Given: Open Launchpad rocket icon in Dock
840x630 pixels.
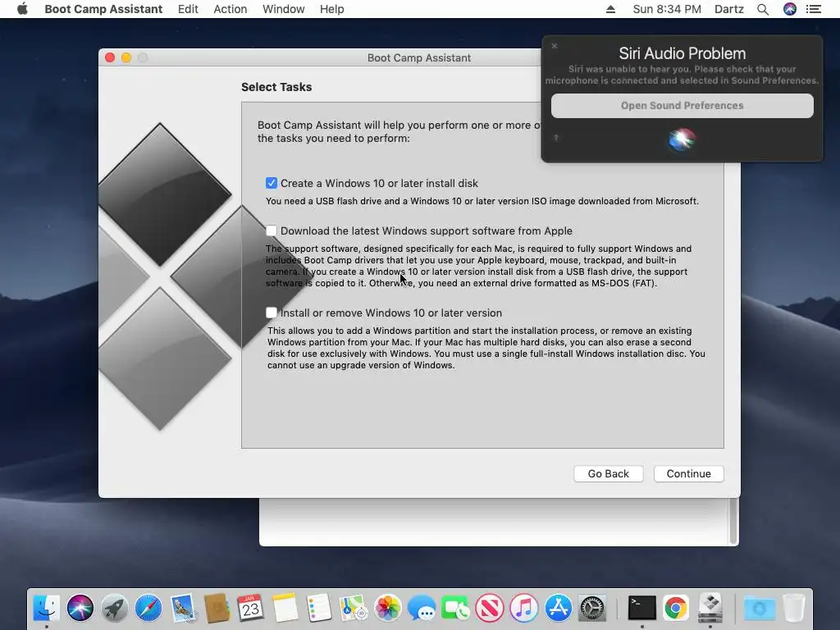Looking at the screenshot, I should tap(114, 608).
